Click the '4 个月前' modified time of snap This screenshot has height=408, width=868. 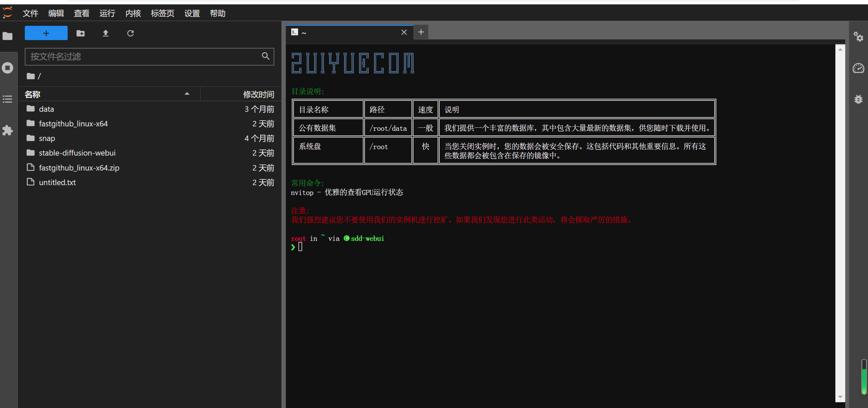click(x=259, y=138)
